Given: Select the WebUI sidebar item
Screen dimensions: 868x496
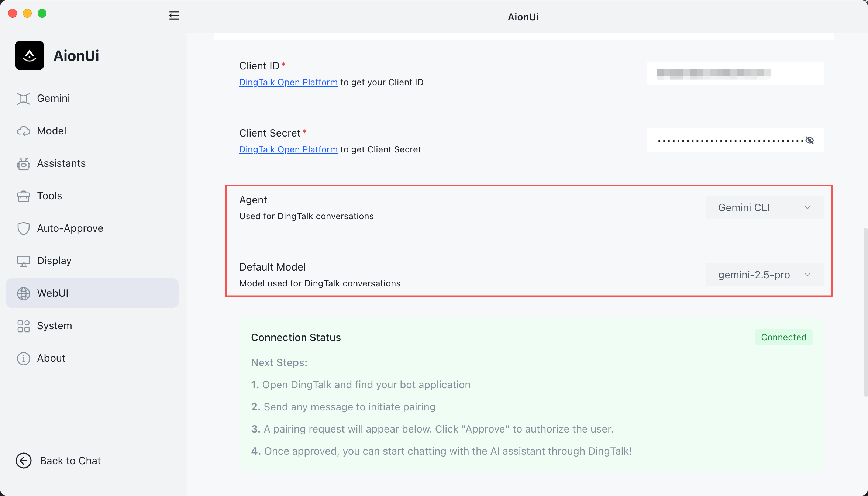Looking at the screenshot, I should (x=92, y=293).
